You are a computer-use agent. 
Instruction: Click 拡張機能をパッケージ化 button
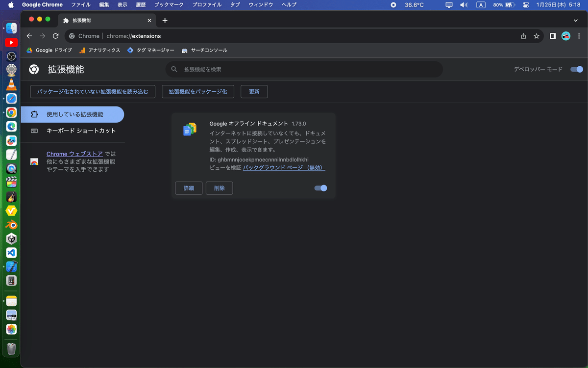(198, 91)
